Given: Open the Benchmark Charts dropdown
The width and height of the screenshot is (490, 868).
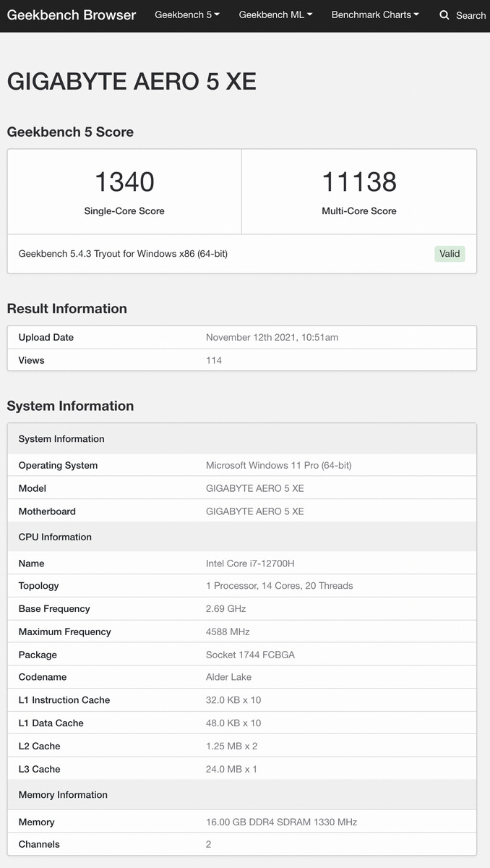Looking at the screenshot, I should (x=375, y=14).
